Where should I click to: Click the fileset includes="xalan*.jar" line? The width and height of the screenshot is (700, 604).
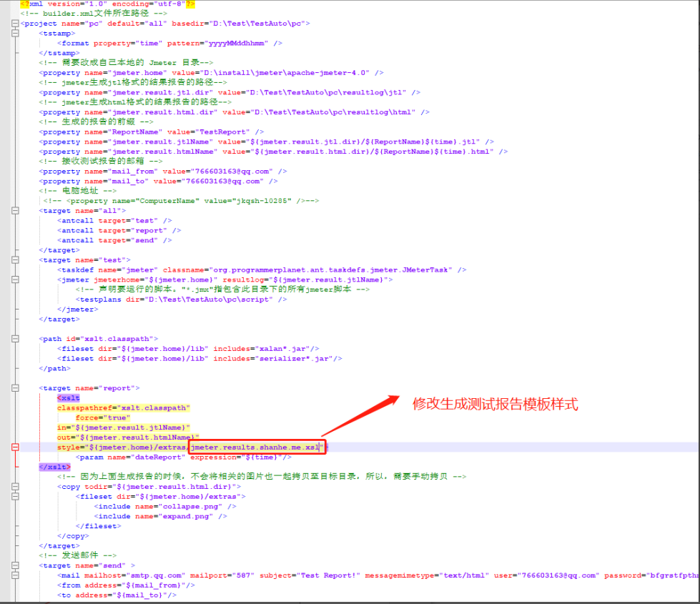(188, 349)
